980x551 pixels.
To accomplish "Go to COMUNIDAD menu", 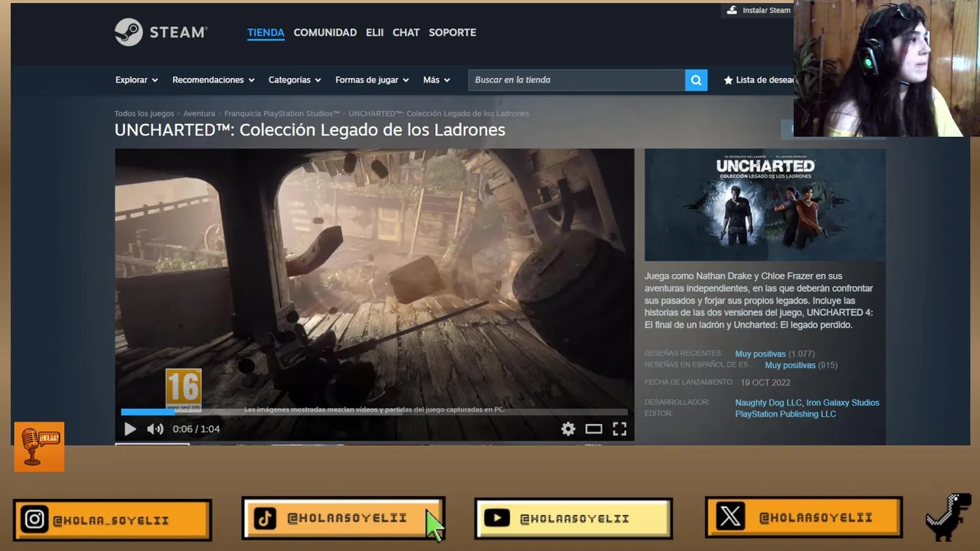I will 325,32.
